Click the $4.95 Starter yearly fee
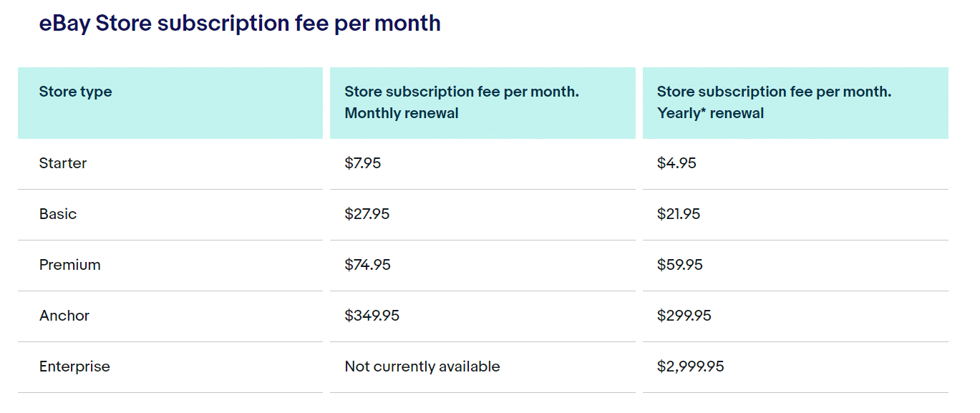This screenshot has height=413, width=980. [x=676, y=163]
